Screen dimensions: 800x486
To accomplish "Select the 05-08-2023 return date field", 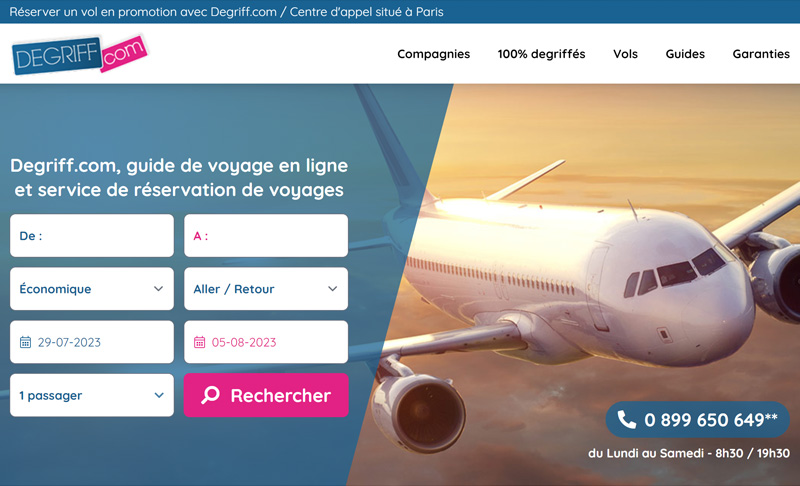I will [266, 342].
